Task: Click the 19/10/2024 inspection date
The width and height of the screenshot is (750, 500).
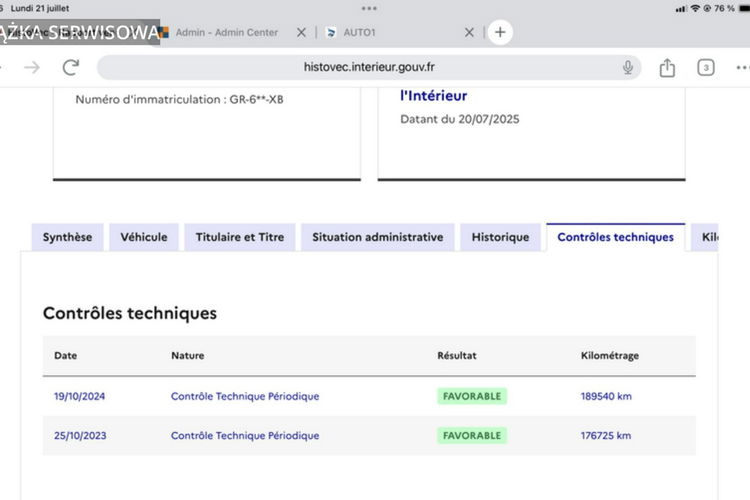Action: click(80, 396)
